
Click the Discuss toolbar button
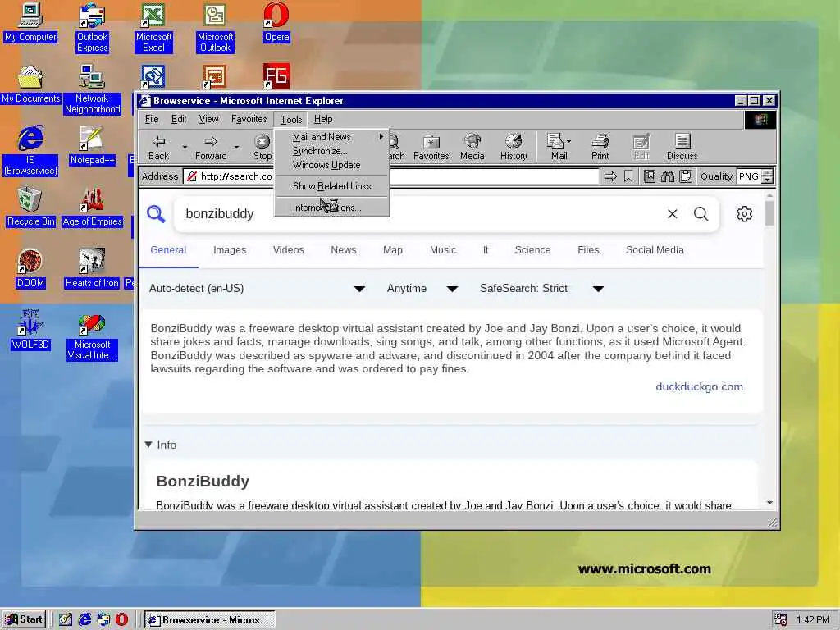tap(682, 148)
